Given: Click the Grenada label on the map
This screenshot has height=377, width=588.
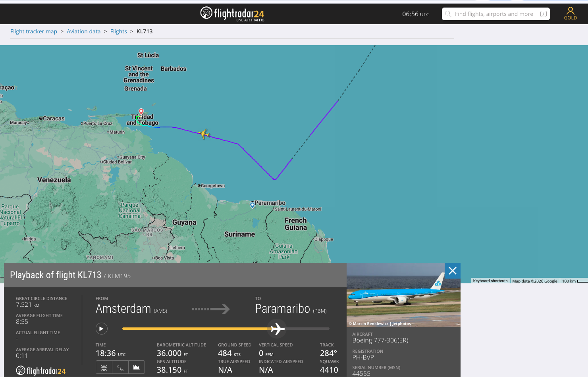Looking at the screenshot, I should [x=135, y=88].
